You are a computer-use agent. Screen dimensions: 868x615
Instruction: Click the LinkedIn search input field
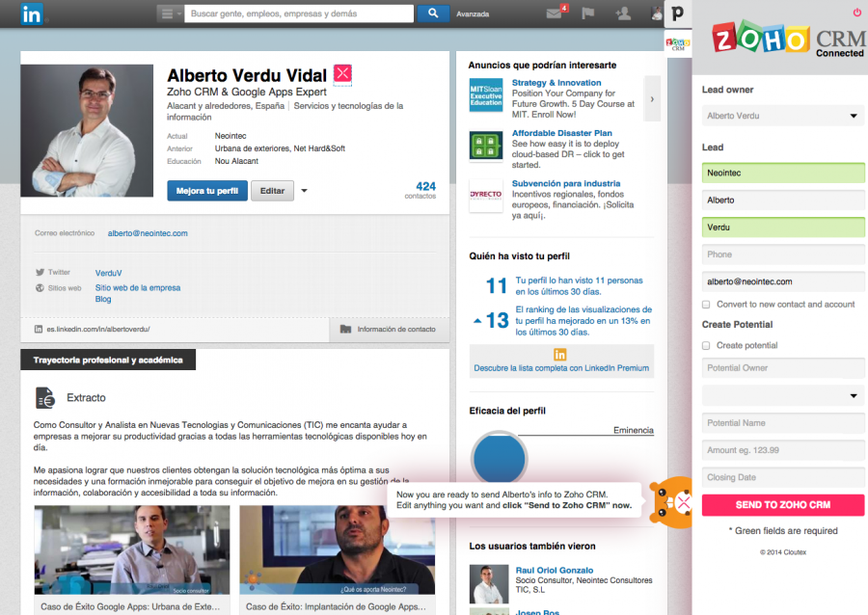tap(299, 13)
